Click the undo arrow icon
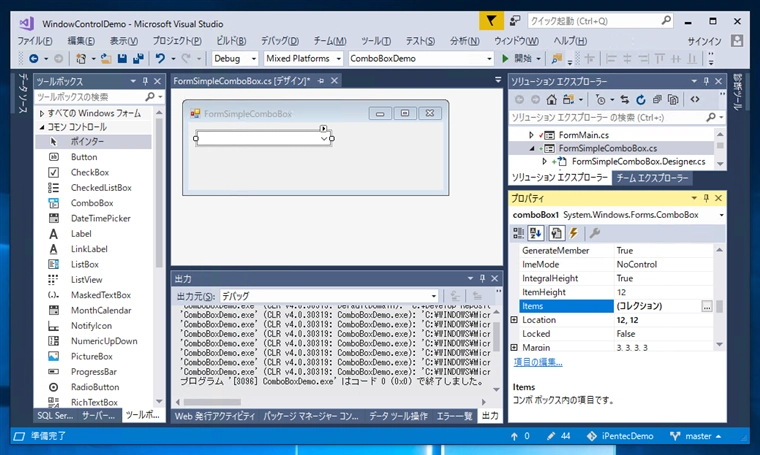Image resolution: width=760 pixels, height=455 pixels. point(160,59)
